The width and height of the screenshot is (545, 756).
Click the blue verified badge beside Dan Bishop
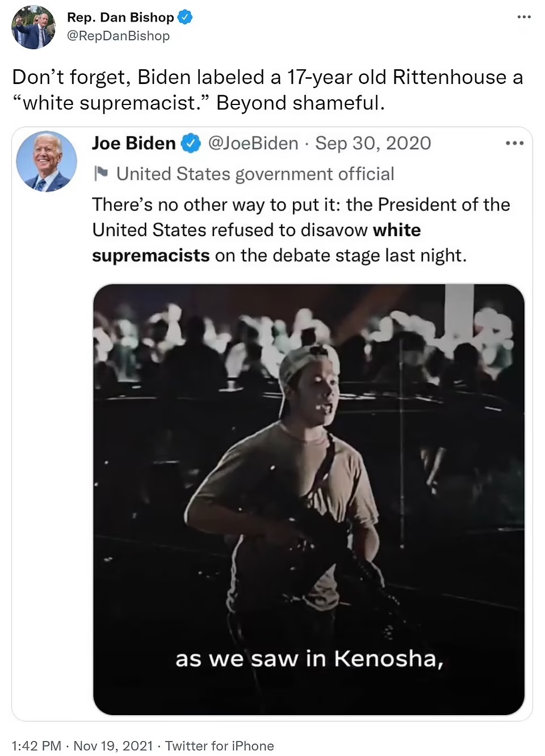185,17
